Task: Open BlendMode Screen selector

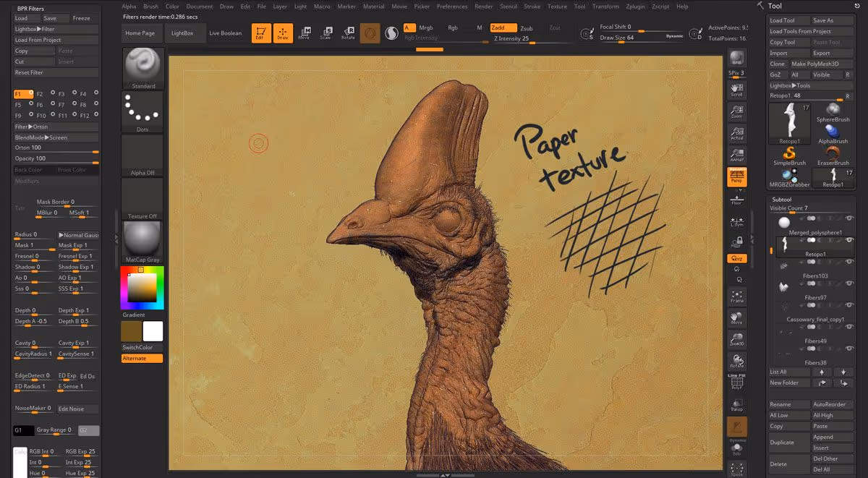Action: (56, 137)
